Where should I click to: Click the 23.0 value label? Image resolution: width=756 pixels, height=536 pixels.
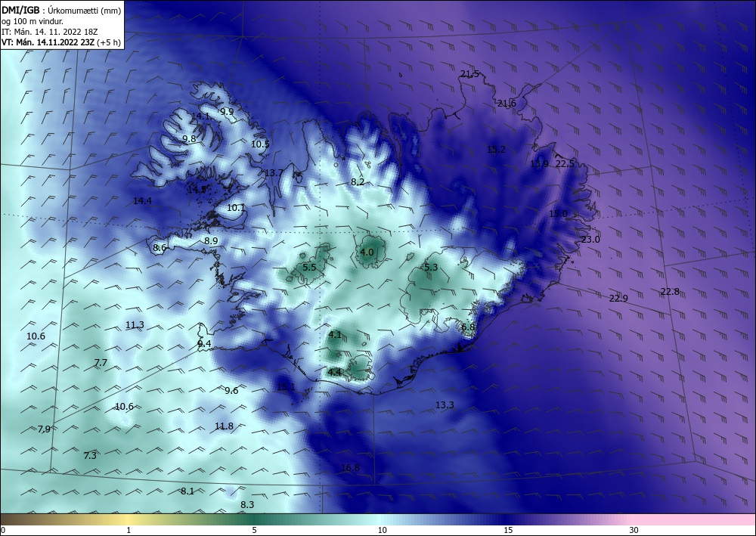(590, 239)
